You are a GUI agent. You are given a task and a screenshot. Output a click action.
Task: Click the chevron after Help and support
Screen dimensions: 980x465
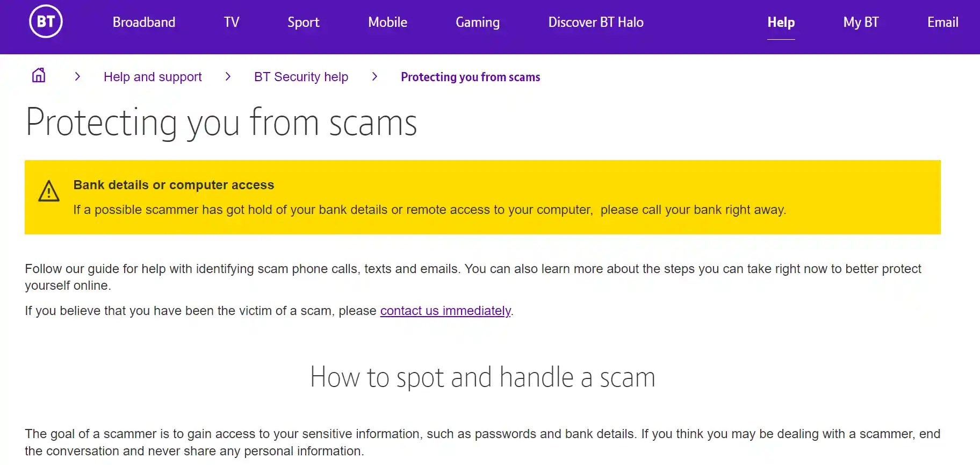(x=228, y=76)
